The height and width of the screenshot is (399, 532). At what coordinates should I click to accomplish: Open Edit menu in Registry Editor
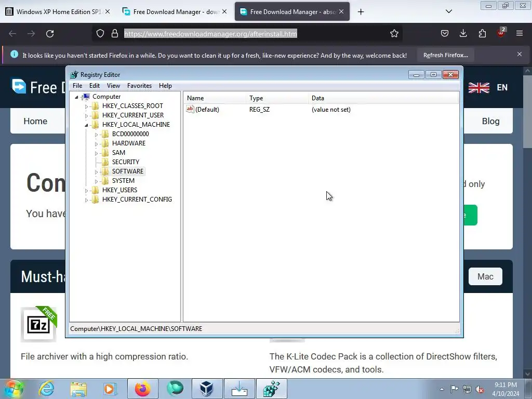pyautogui.click(x=95, y=86)
